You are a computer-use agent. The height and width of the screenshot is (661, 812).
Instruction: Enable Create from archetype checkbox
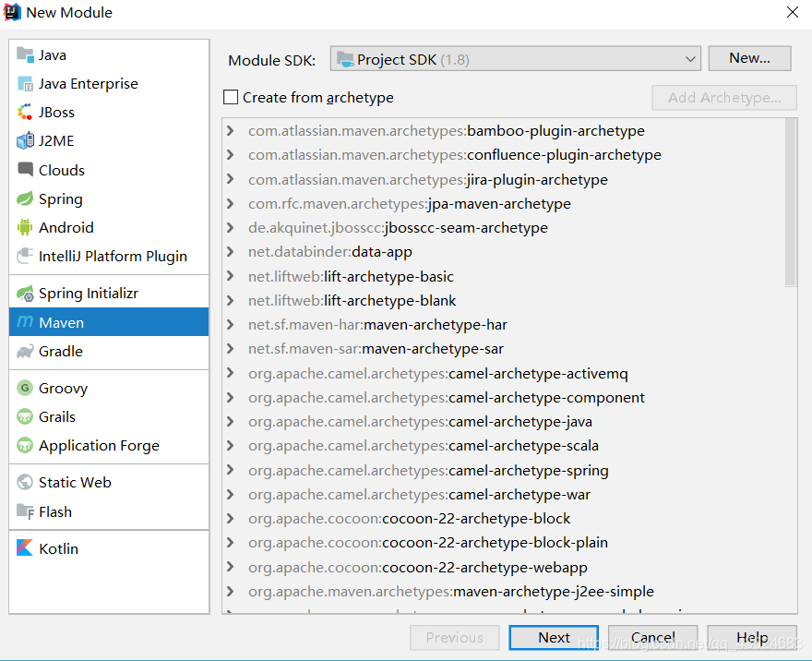[x=231, y=97]
